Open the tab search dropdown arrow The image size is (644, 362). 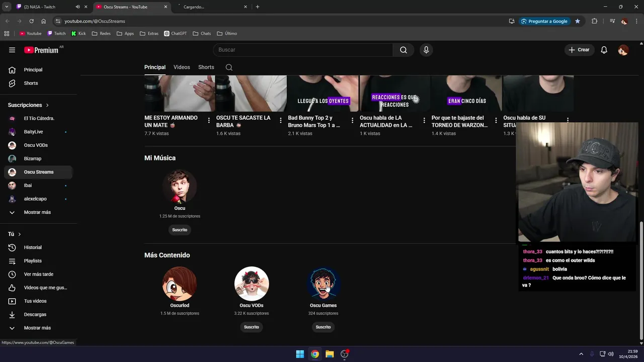point(7,7)
